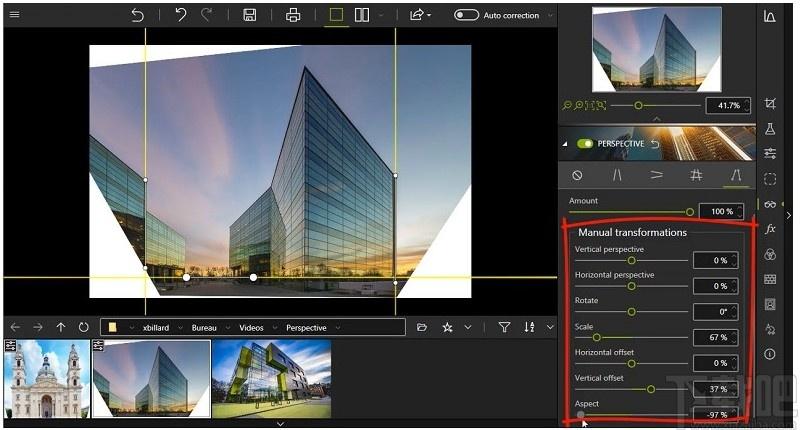Toggle the PERSPECTIVE module on or off

point(585,144)
